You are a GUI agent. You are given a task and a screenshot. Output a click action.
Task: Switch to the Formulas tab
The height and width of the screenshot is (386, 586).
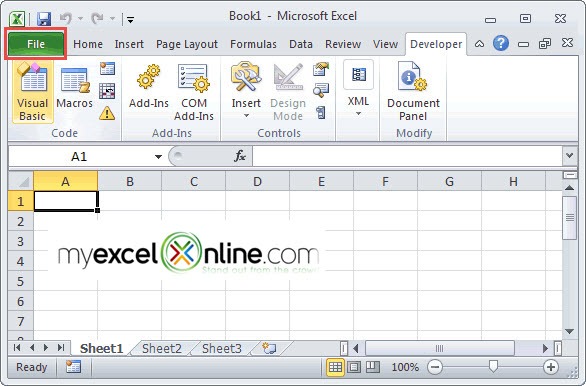[x=253, y=44]
